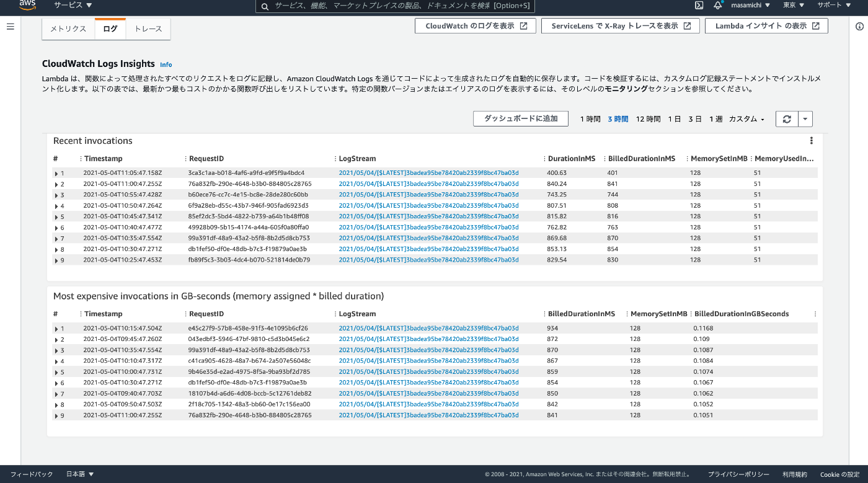Image resolution: width=868 pixels, height=483 pixels.
Task: Open the カスタム custom time range dropdown
Action: pos(746,119)
